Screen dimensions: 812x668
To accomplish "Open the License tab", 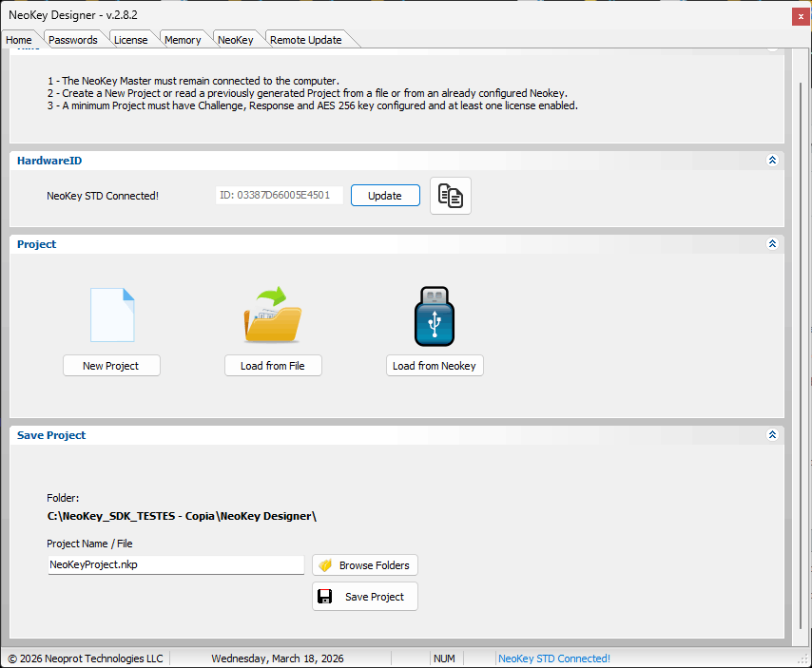I will click(130, 40).
